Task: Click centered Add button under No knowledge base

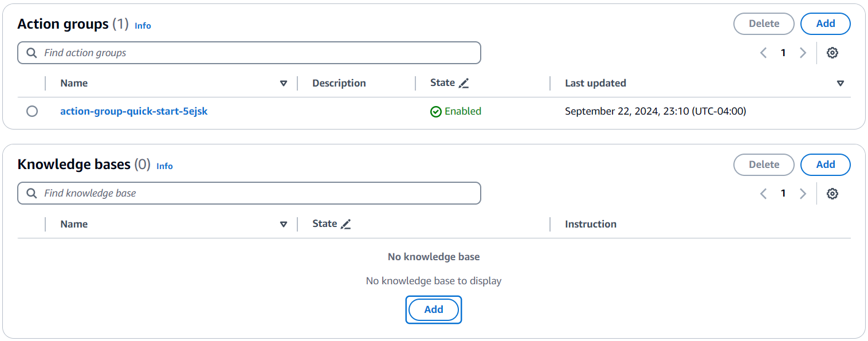Action: coord(433,309)
